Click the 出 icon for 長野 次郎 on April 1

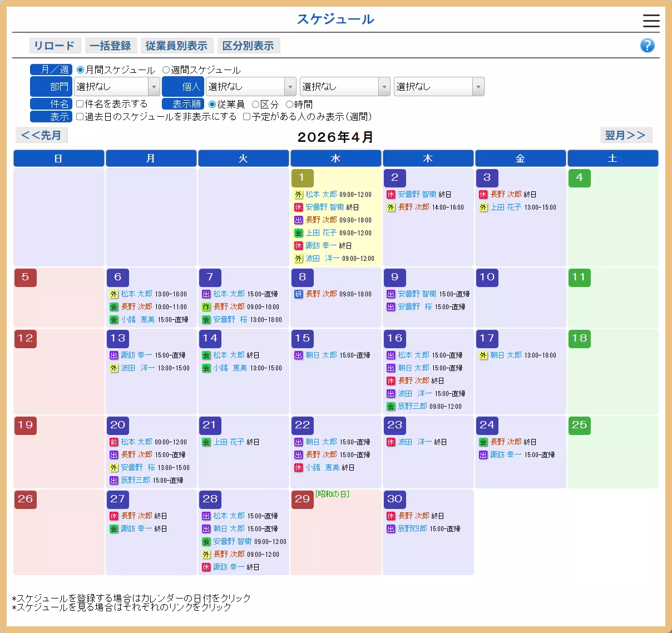pos(299,220)
